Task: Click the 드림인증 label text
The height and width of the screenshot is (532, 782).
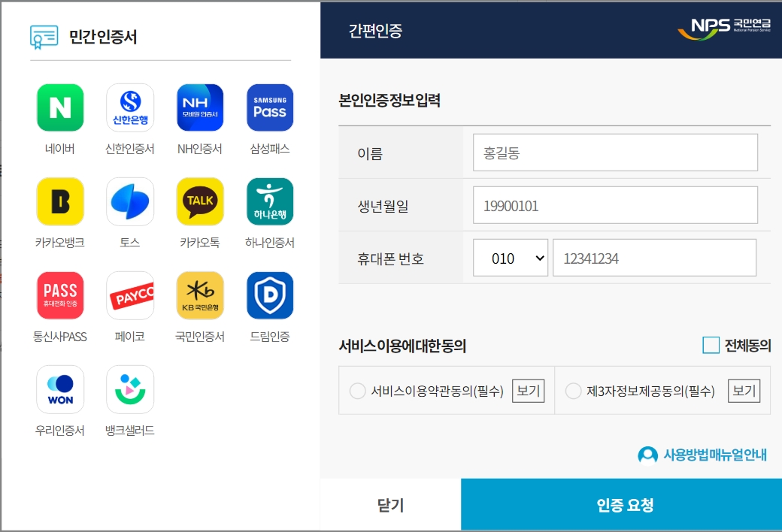Action: coord(270,337)
